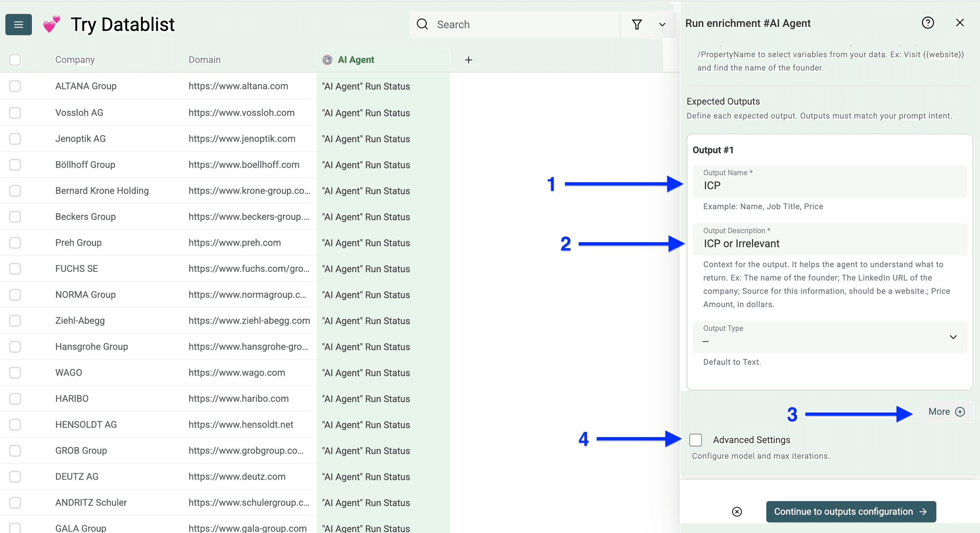The height and width of the screenshot is (533, 980).
Task: Select the Bernard Krone Holding cell
Action: [102, 190]
